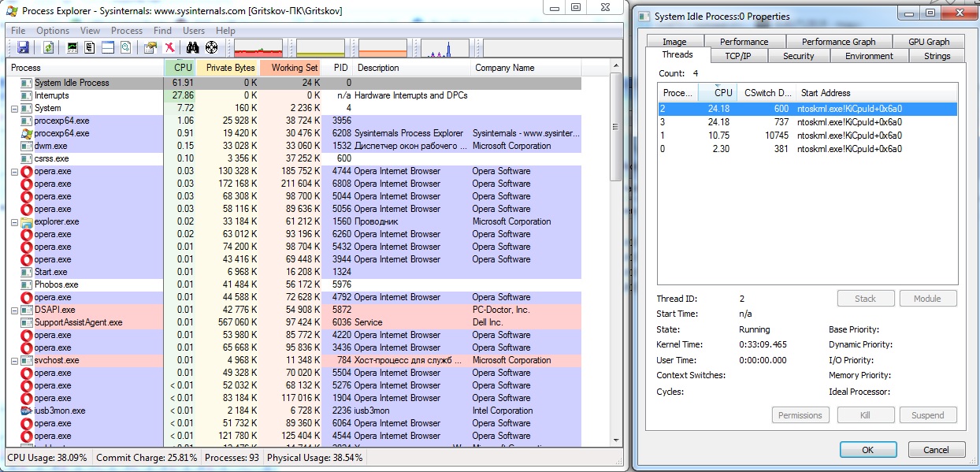
Task: Toggle the Show Lower Pane icon
Action: click(x=108, y=48)
